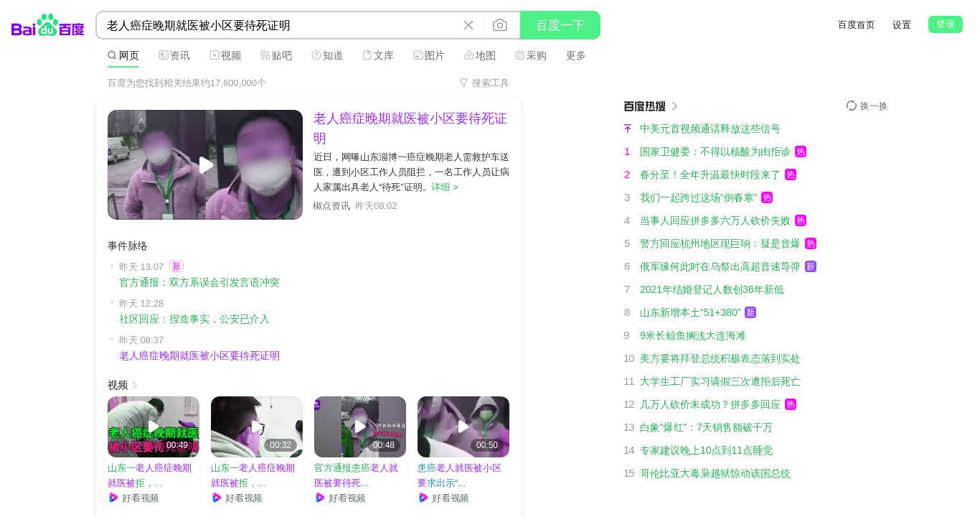980x517 pixels.
Task: Open 专家建议晚上10点到11点睡觉
Action: [707, 450]
